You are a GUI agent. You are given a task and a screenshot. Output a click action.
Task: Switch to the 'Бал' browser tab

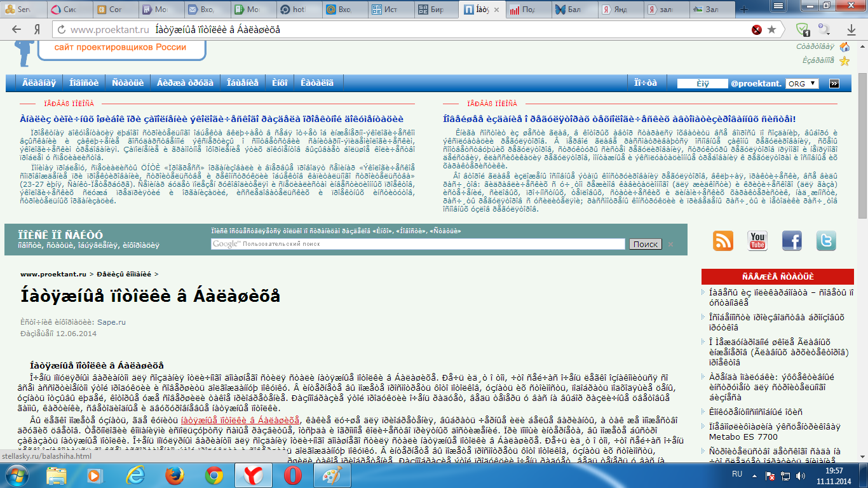point(575,10)
